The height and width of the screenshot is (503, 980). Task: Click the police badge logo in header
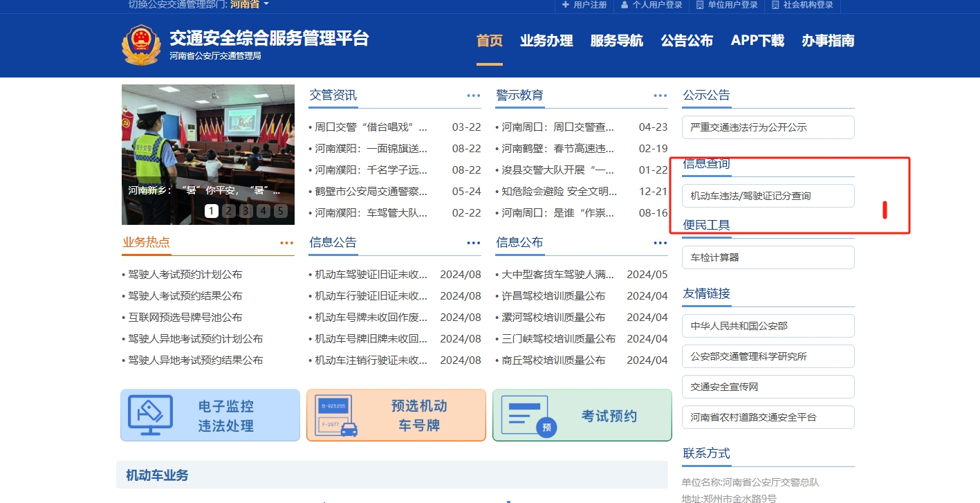140,45
